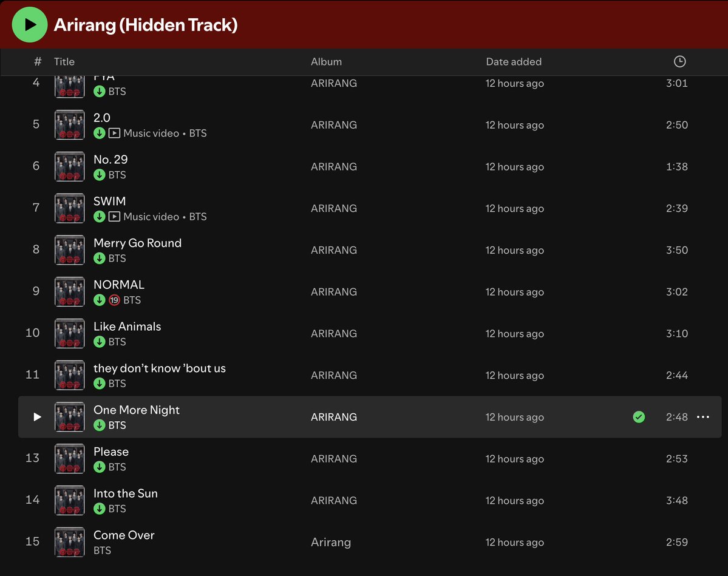Select the track title Into the Sun

pos(125,494)
